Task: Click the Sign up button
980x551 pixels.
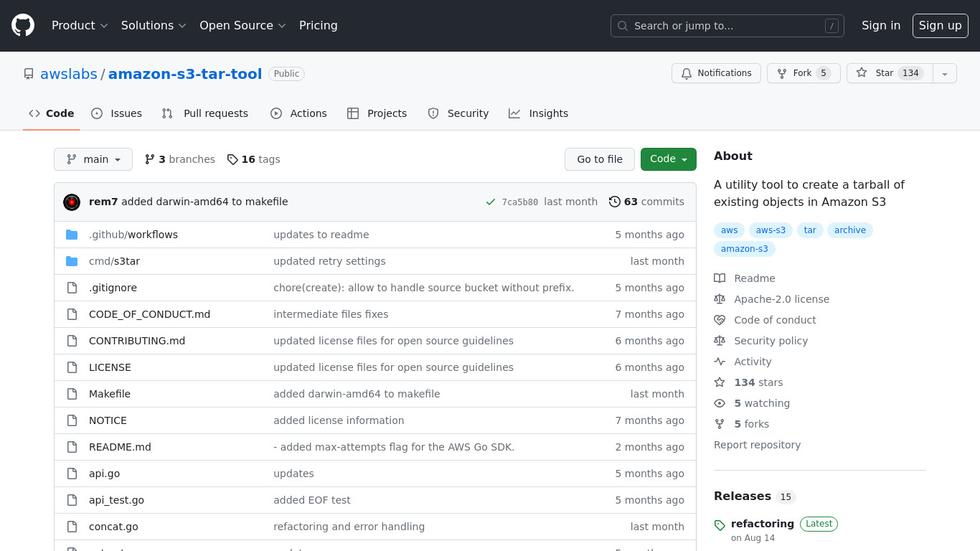Action: point(941,25)
